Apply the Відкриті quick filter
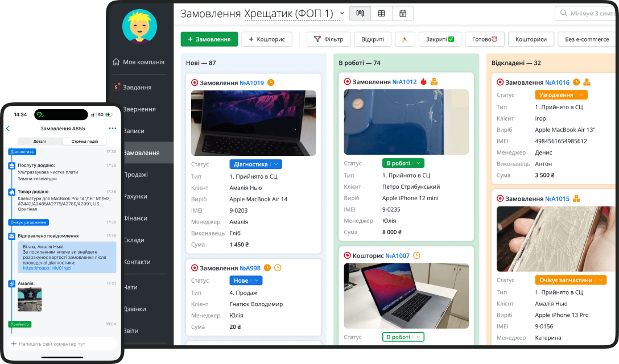The height and width of the screenshot is (364, 619). 373,39
